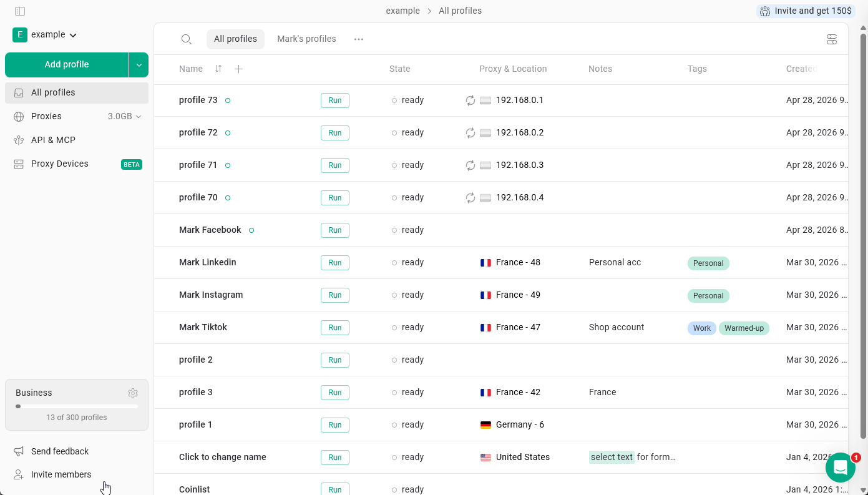
Task: Add a column with the plus icon
Action: click(238, 69)
